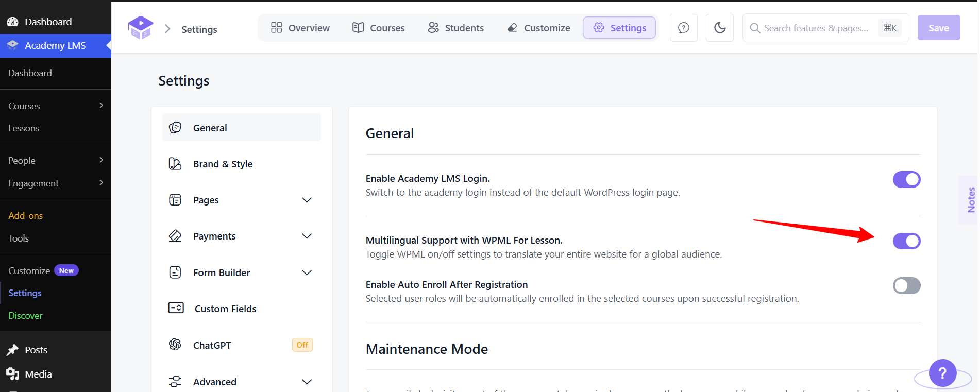Switch to dark mode with moon icon
The width and height of the screenshot is (980, 392).
(720, 28)
